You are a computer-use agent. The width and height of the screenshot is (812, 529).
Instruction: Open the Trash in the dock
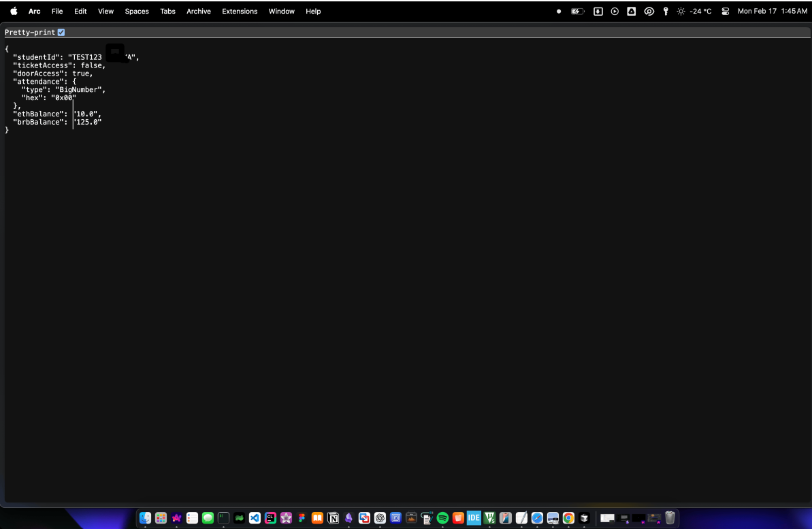(x=670, y=517)
